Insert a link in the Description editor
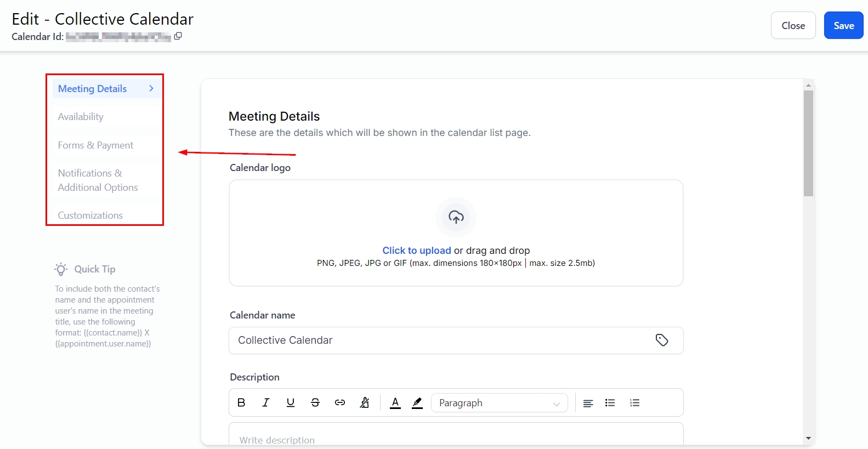The width and height of the screenshot is (868, 449). [340, 402]
